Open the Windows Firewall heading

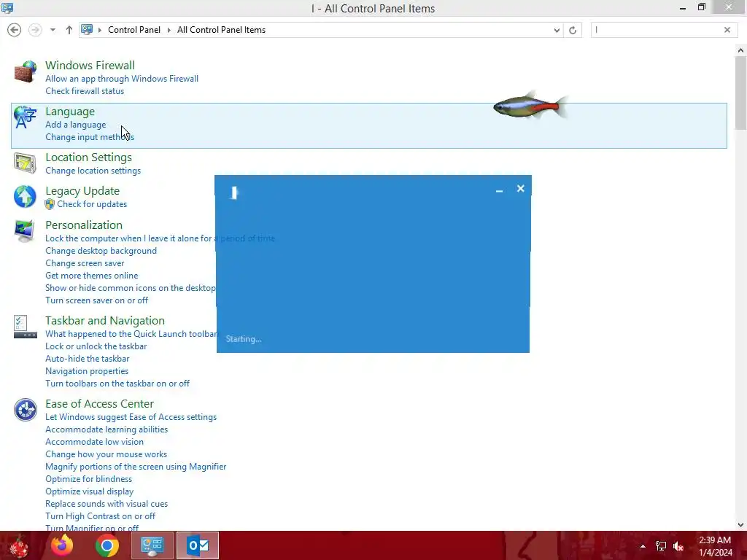click(x=90, y=65)
